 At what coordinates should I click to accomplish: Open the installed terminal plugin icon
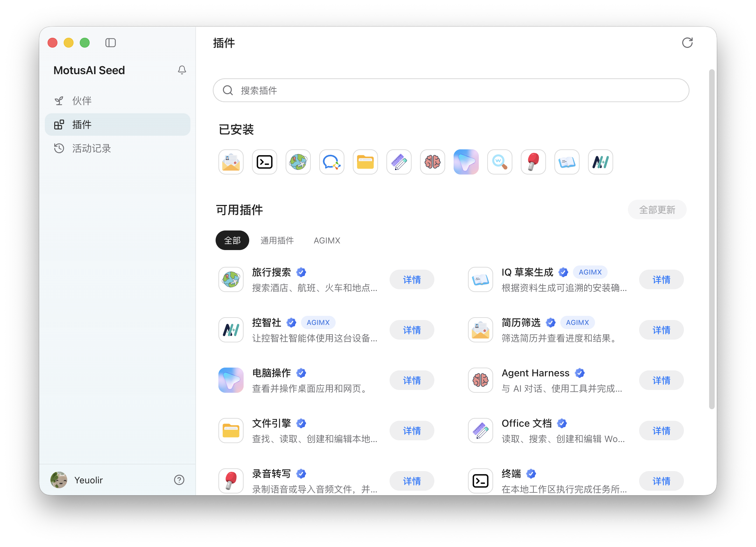[x=265, y=162]
